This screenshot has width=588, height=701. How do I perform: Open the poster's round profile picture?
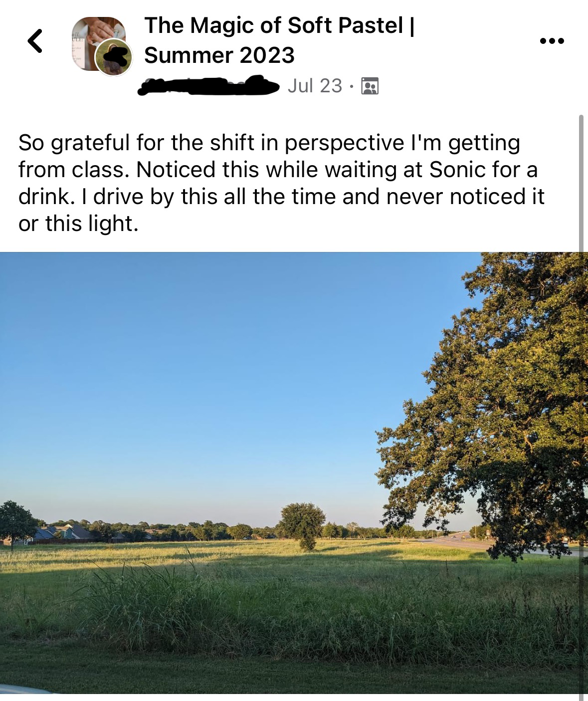114,57
